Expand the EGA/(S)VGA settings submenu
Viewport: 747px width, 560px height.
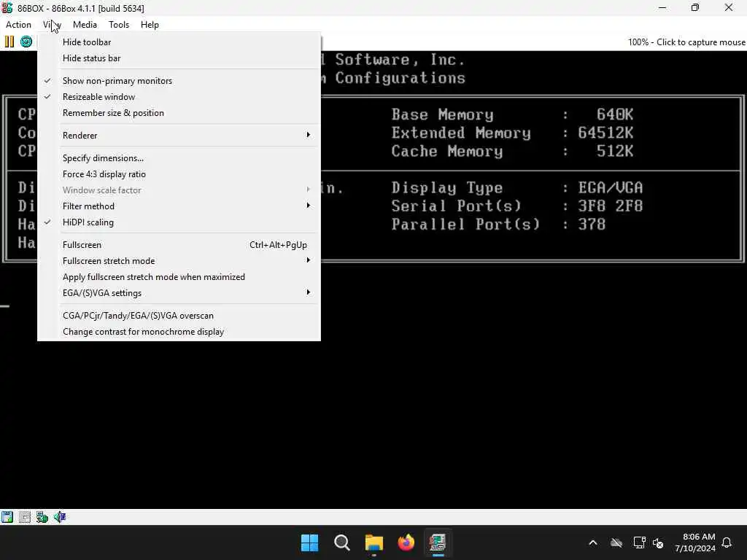coord(179,293)
